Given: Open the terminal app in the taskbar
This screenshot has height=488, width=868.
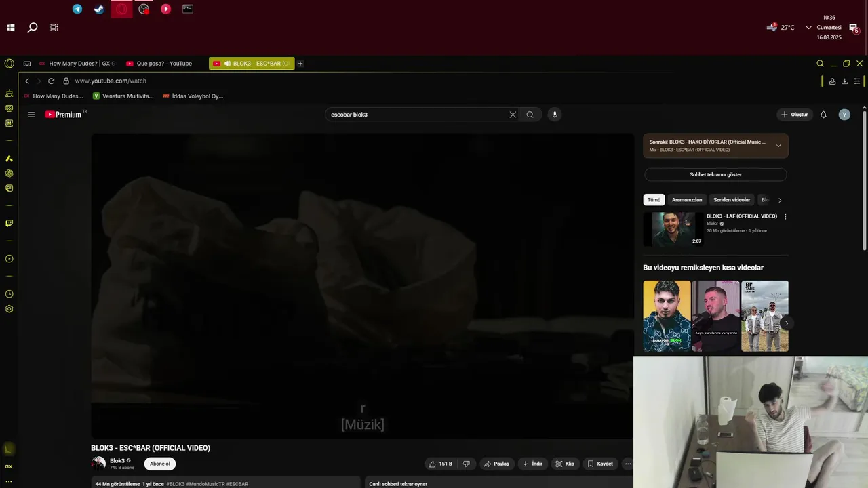Looking at the screenshot, I should (x=188, y=9).
